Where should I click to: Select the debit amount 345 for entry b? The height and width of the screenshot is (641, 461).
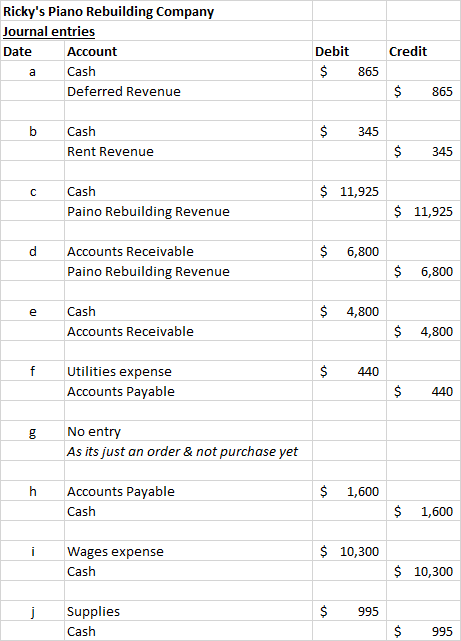(x=349, y=131)
